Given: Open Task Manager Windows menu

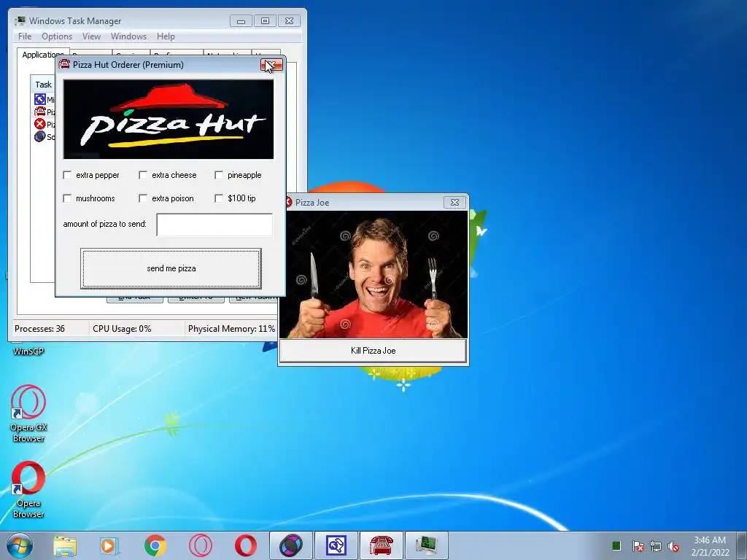Looking at the screenshot, I should (128, 36).
